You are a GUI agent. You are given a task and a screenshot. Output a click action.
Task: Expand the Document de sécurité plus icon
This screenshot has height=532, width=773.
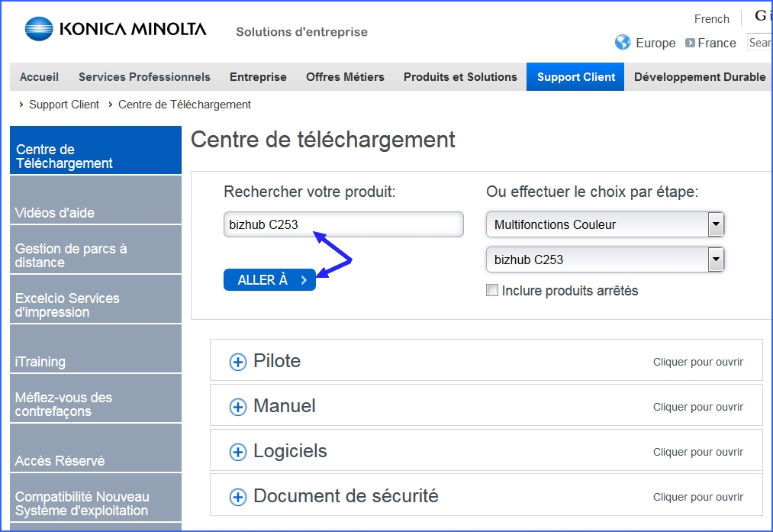tap(237, 496)
